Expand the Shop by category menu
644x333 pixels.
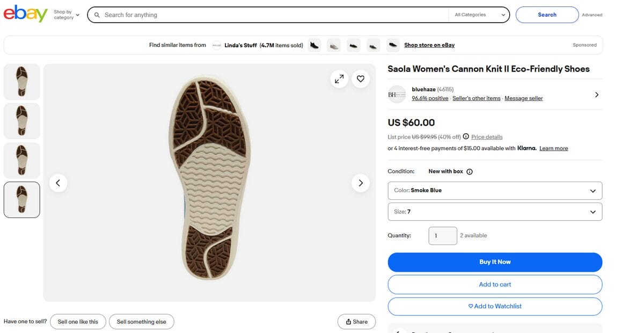click(64, 14)
